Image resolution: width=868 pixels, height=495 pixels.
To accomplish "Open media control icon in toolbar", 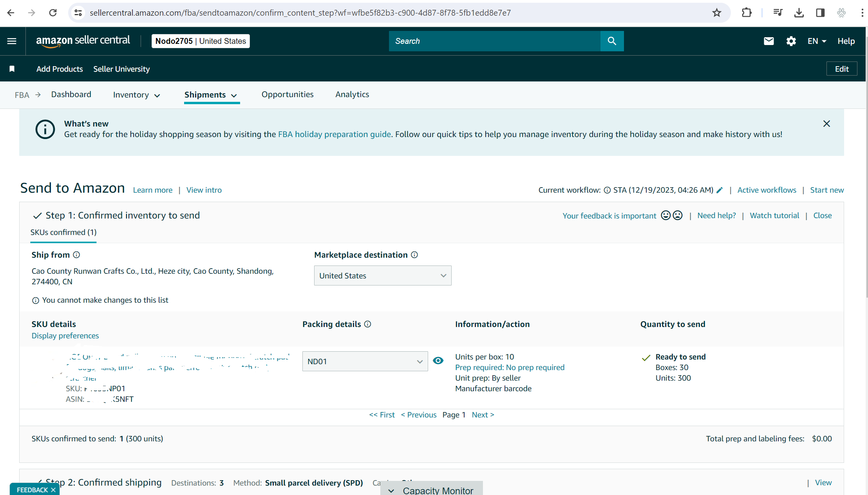I will [x=778, y=13].
